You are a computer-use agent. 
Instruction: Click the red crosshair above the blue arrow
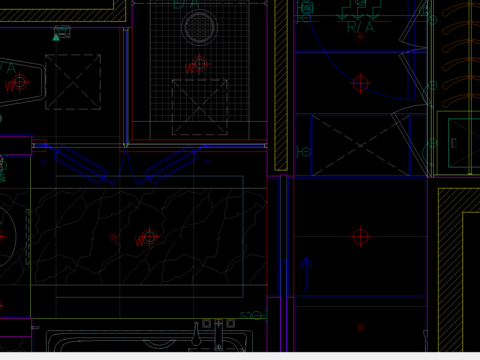(360, 237)
